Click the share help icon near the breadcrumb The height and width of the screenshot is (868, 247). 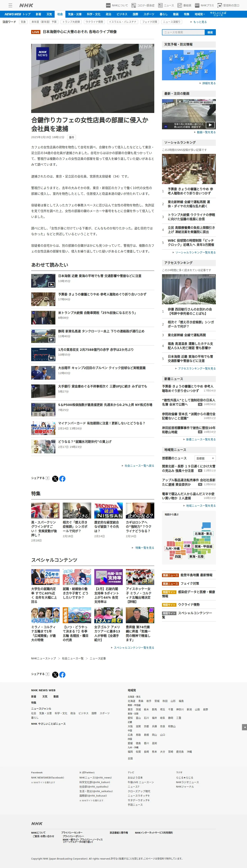tap(48, 674)
